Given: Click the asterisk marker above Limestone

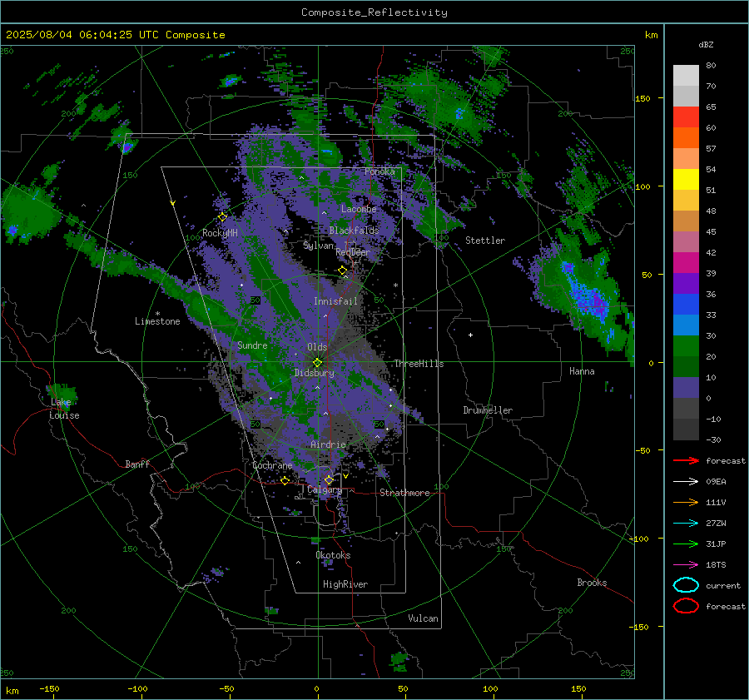Looking at the screenshot, I should point(157,314).
